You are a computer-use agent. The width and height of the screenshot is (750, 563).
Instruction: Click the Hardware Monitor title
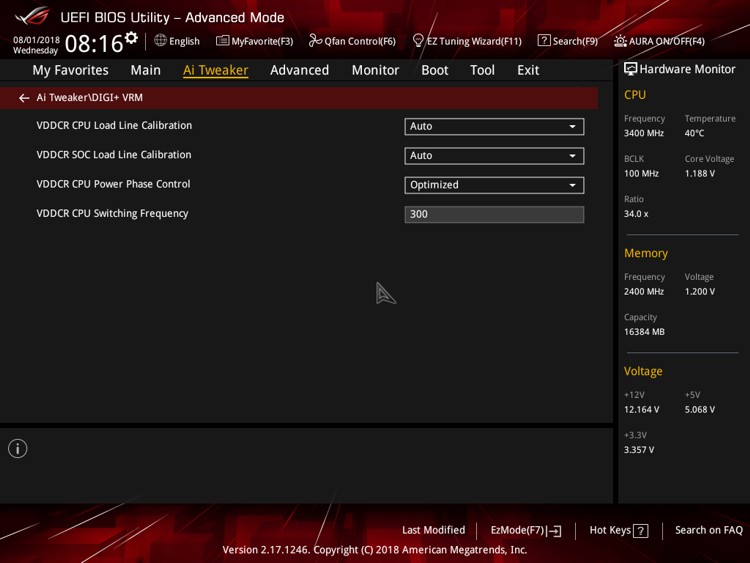click(x=687, y=69)
